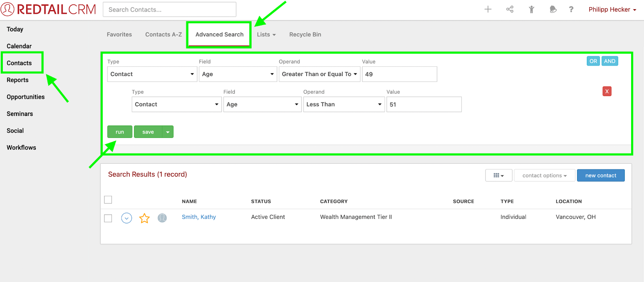Open the question mark help icon

click(571, 9)
